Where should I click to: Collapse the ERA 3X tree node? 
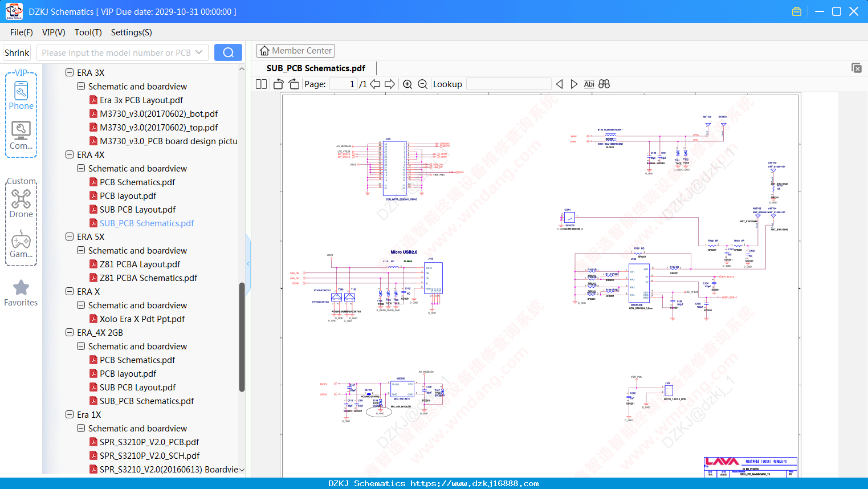coord(70,72)
